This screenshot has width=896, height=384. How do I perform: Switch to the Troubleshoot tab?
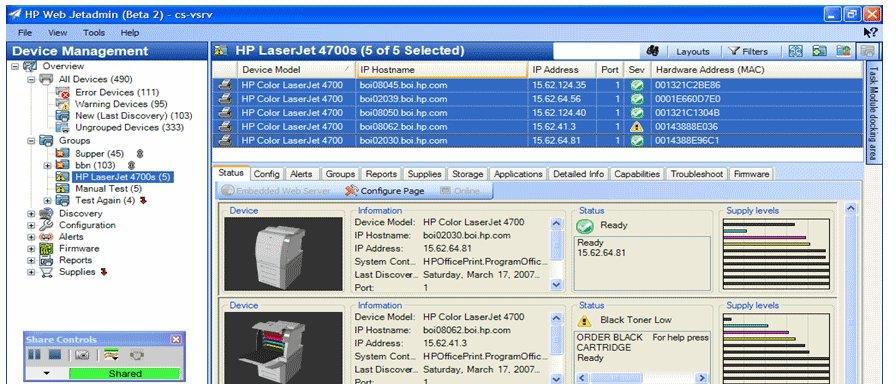697,174
